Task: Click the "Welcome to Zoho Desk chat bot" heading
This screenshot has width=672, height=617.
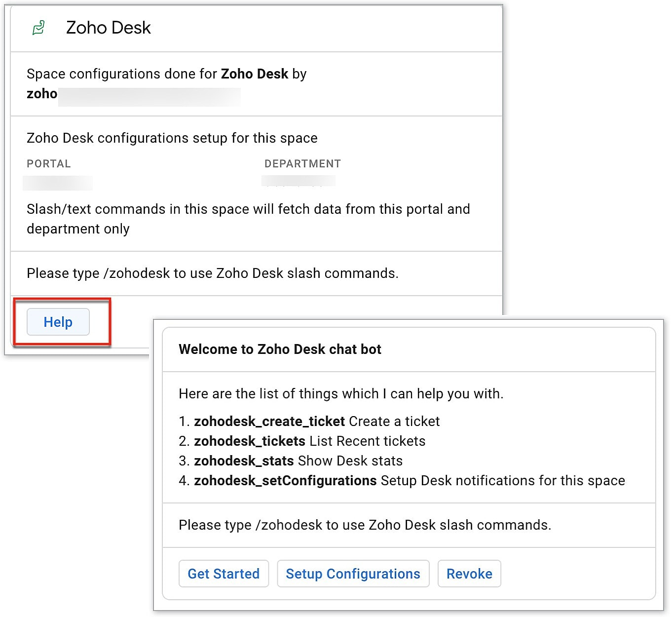Action: click(280, 349)
